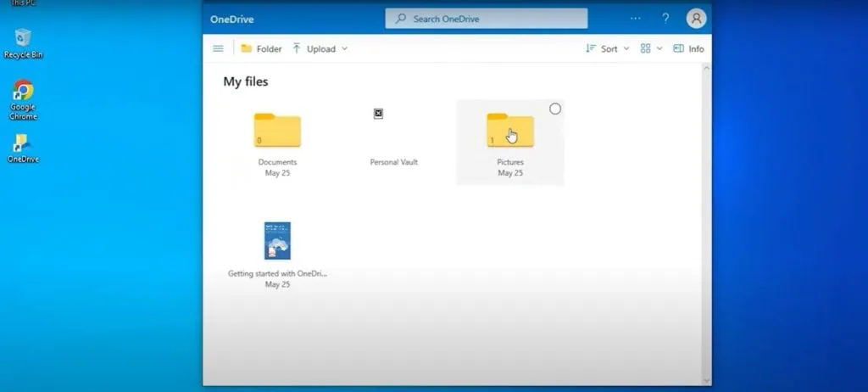Select the Pictures folder using its circle
The width and height of the screenshot is (868, 392).
point(555,109)
